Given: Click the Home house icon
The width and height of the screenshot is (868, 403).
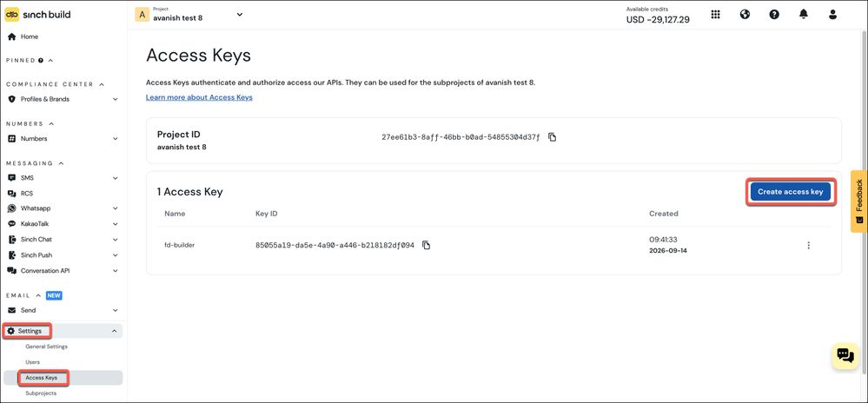Looking at the screenshot, I should (x=11, y=36).
